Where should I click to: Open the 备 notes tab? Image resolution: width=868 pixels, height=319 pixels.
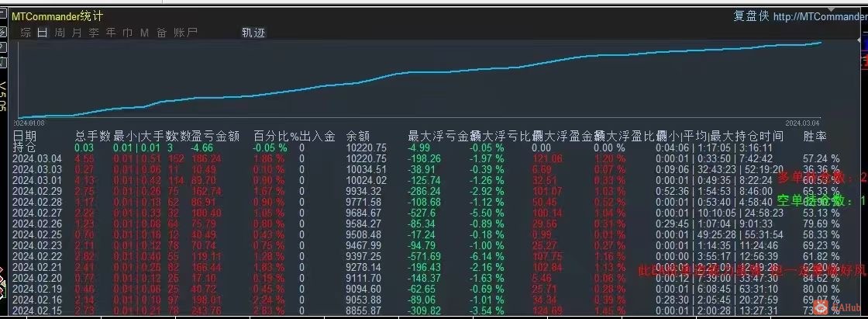tap(162, 33)
